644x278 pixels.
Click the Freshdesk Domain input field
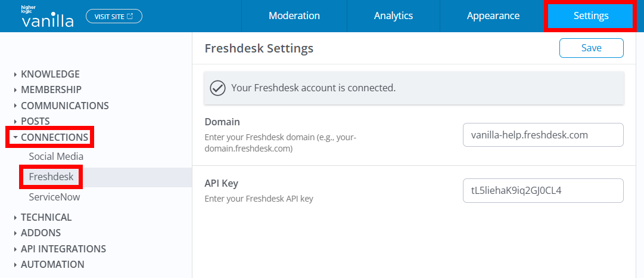[543, 135]
